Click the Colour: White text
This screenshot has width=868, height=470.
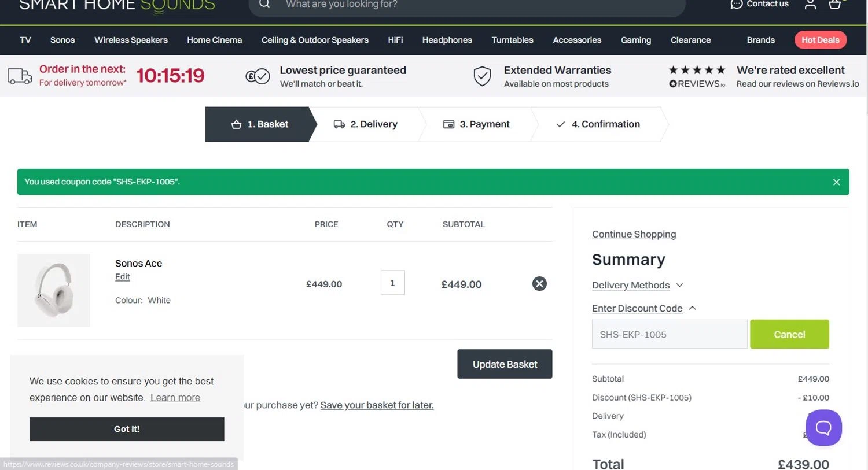[143, 301]
